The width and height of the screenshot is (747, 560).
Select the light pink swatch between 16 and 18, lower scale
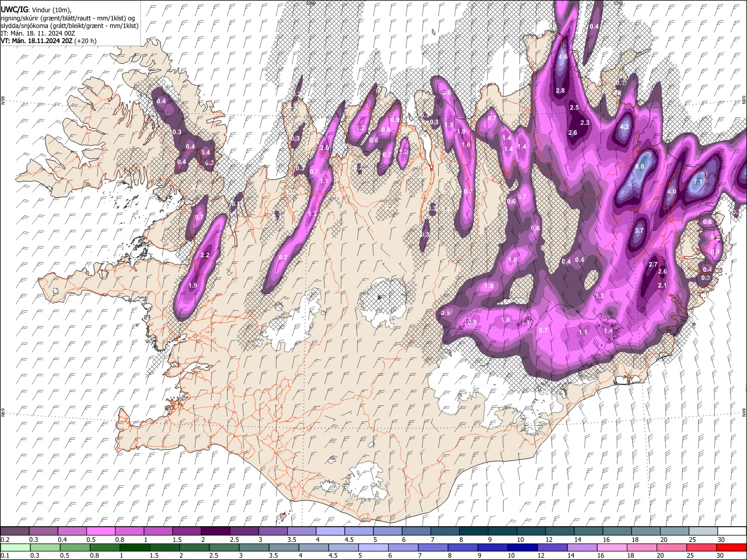tap(612, 547)
